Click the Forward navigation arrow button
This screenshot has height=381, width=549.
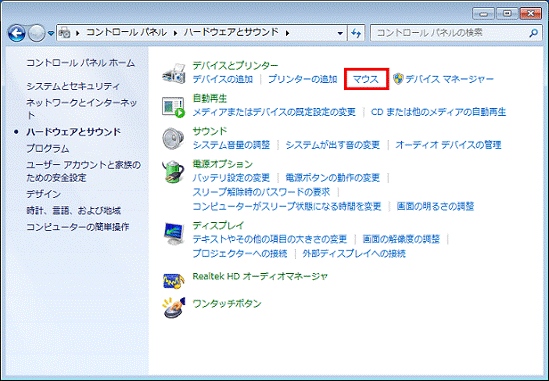coord(37,33)
